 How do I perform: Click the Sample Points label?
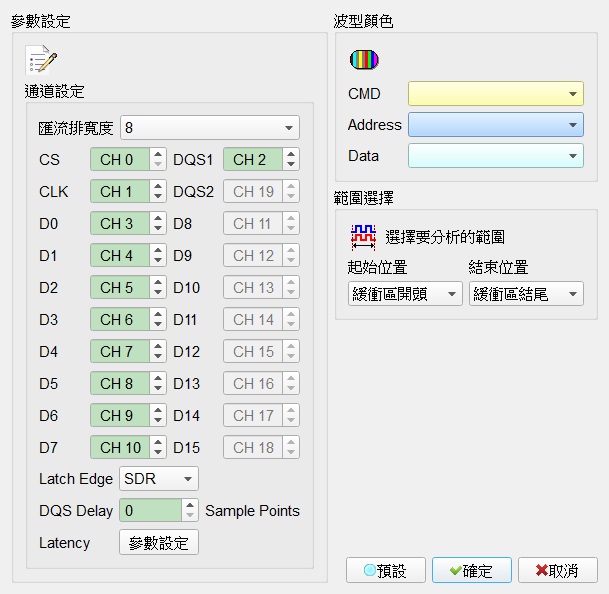click(x=252, y=511)
